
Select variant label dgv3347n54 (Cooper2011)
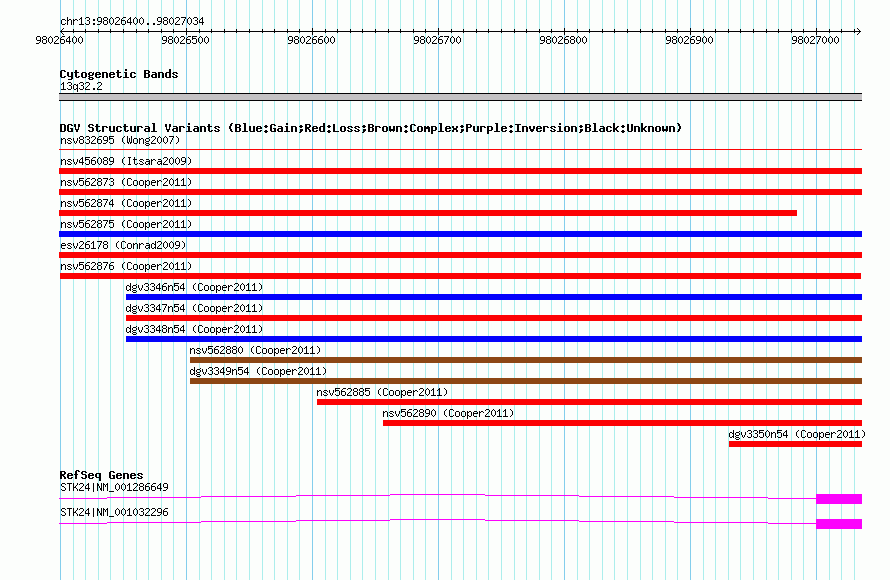(195, 308)
